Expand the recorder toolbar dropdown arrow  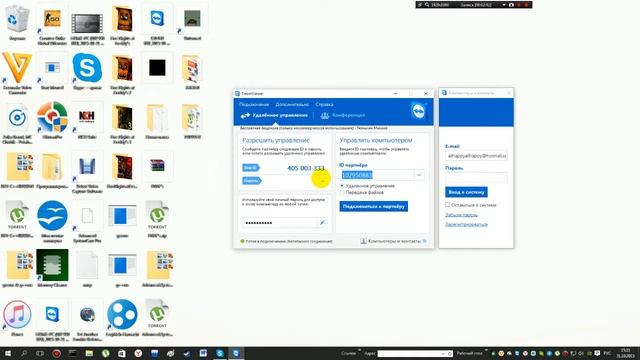click(x=504, y=5)
